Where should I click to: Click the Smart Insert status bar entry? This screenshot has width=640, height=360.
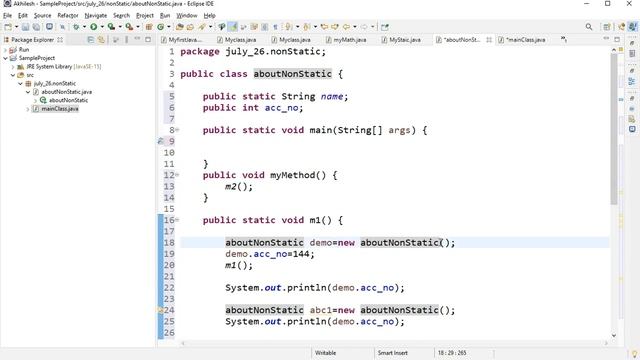point(392,353)
